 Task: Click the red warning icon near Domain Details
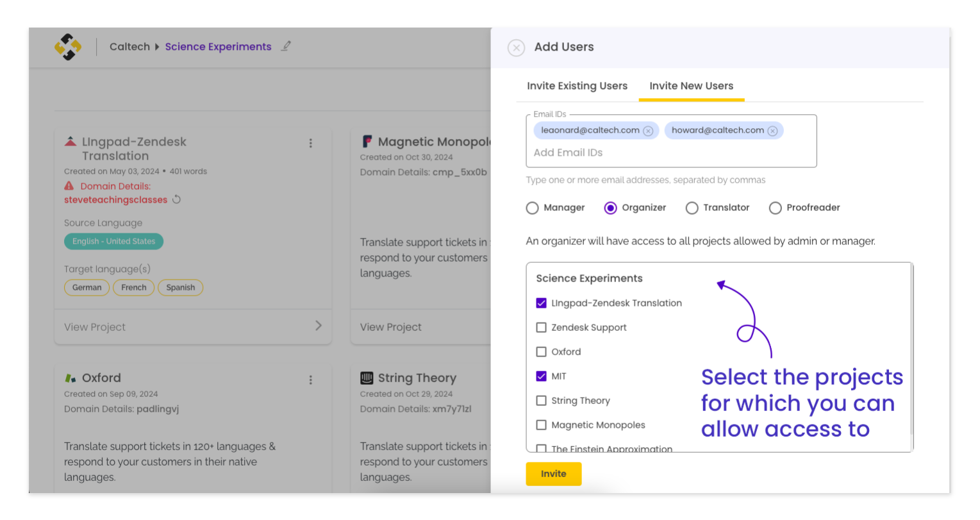(69, 186)
